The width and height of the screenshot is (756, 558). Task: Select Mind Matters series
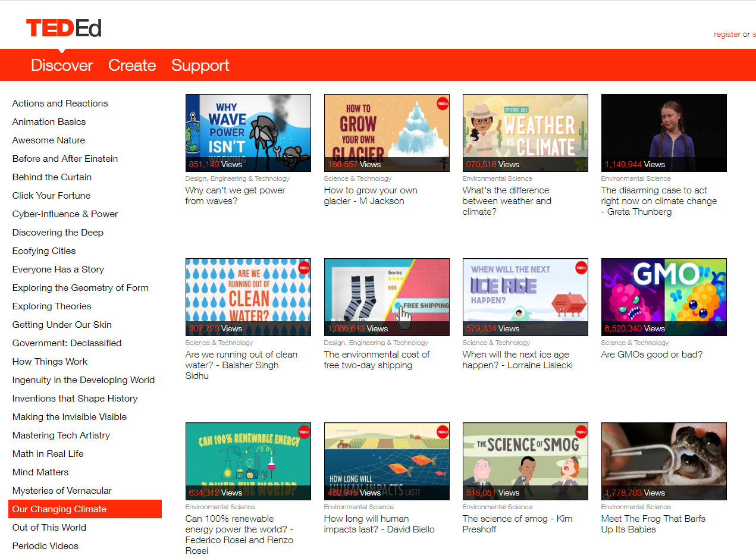[x=40, y=472]
